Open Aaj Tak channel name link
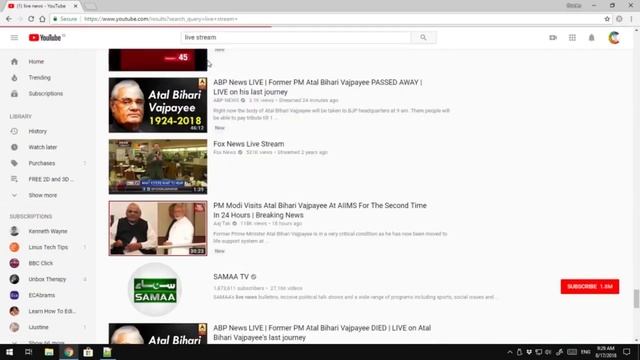 222,224
